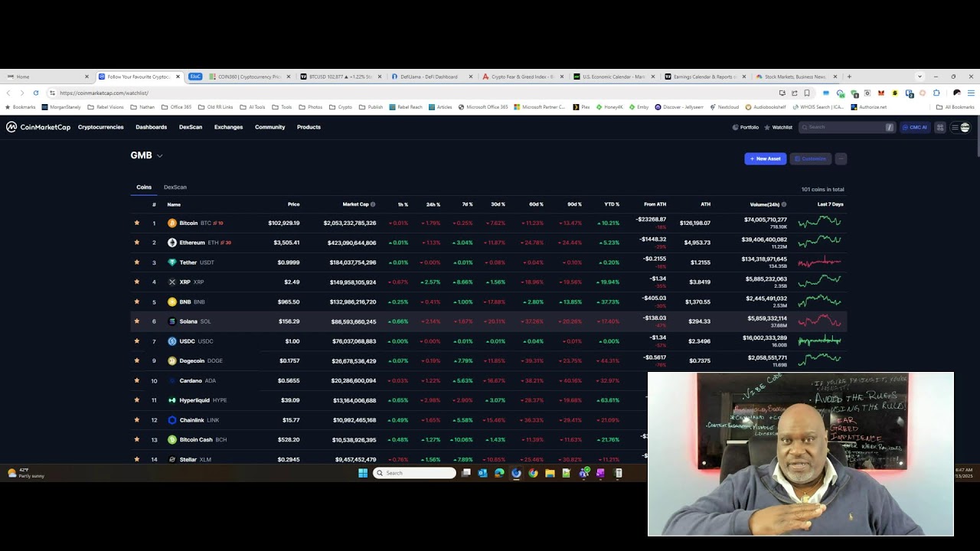This screenshot has height=551, width=980.
Task: Open Windows Start menu from taskbar
Action: (x=363, y=473)
